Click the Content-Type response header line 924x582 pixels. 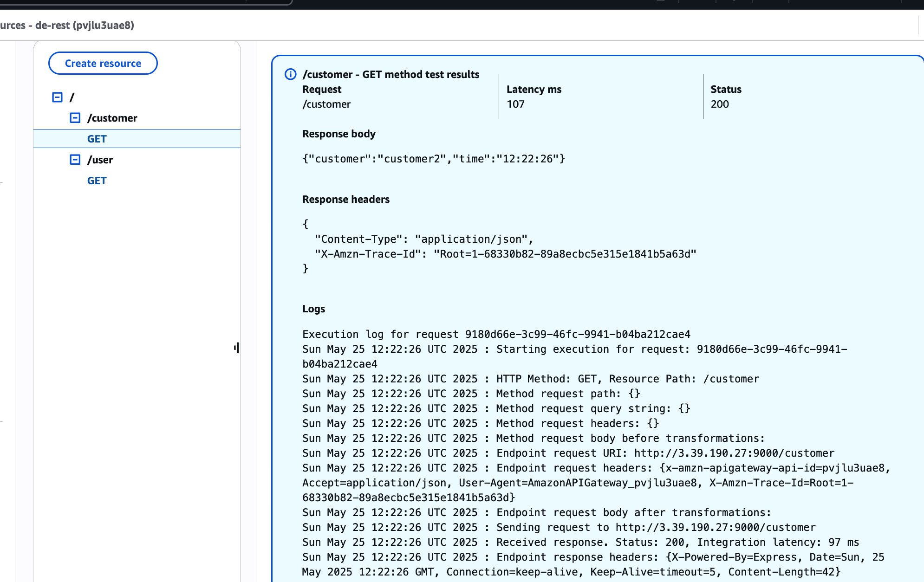(x=423, y=239)
